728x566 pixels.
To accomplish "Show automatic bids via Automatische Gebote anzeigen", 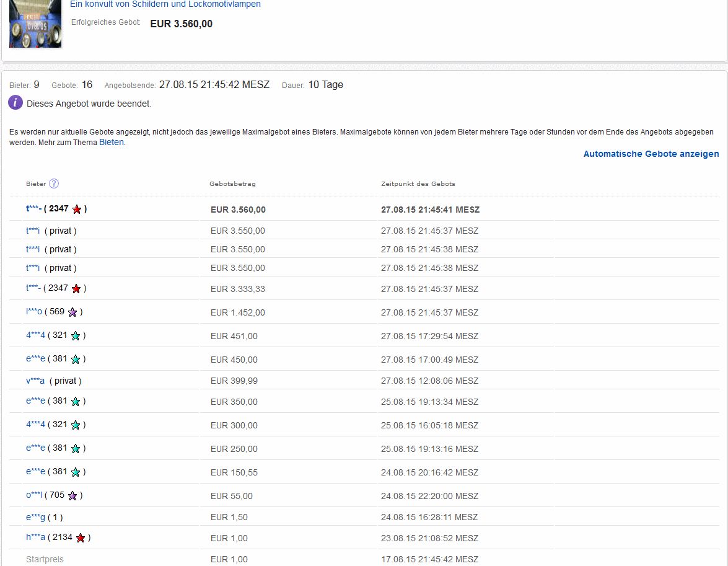I will [651, 154].
